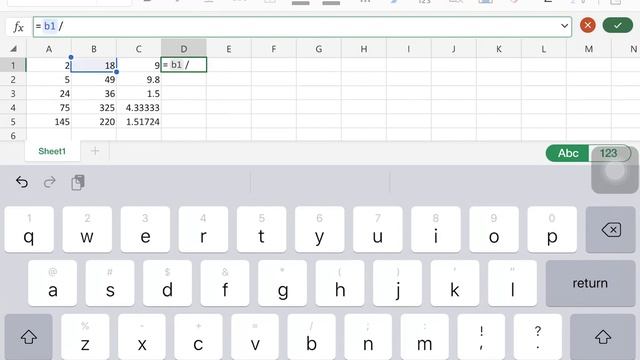
Task: Tap the d key
Action: click(167, 283)
